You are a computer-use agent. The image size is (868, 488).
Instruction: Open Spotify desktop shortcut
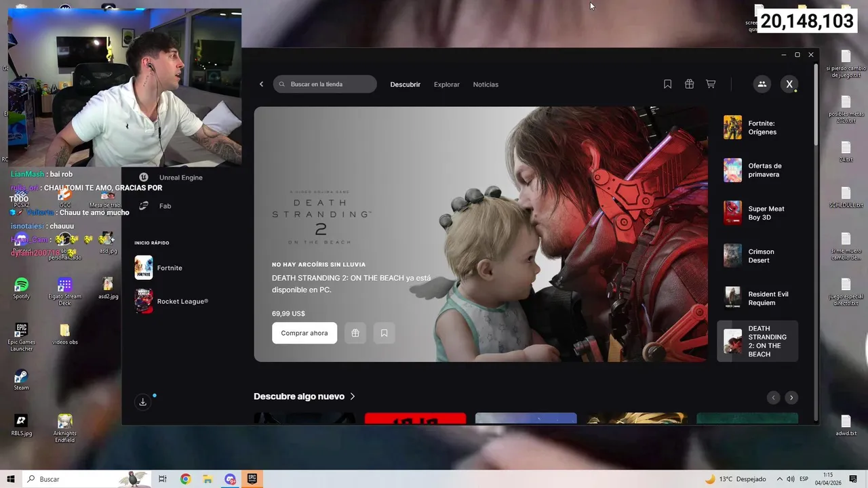[x=22, y=288]
